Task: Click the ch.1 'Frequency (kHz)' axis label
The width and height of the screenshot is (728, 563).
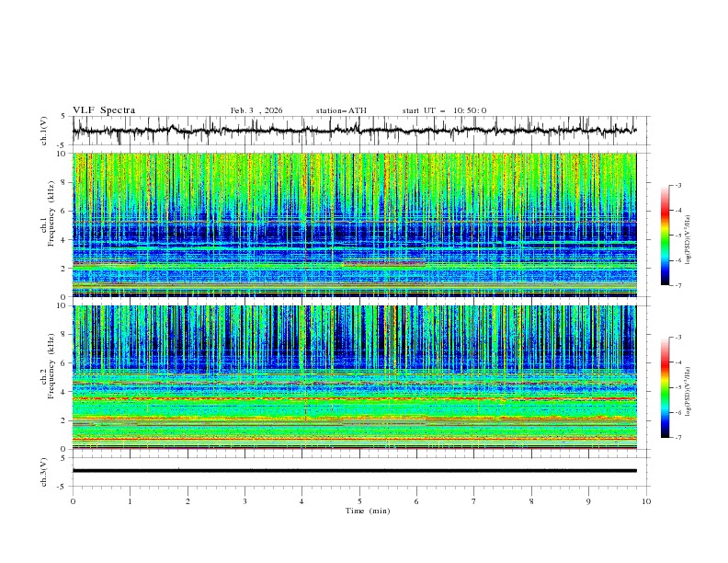Action: (51, 213)
